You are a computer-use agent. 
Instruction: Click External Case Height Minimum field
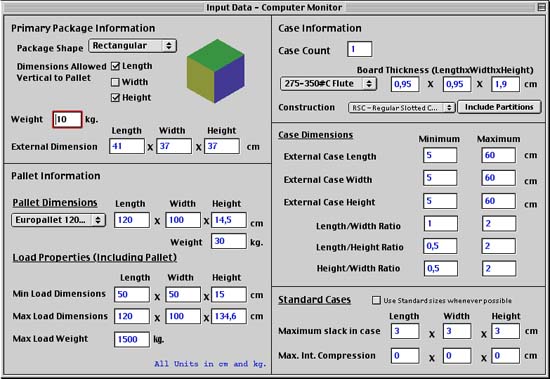click(x=440, y=201)
